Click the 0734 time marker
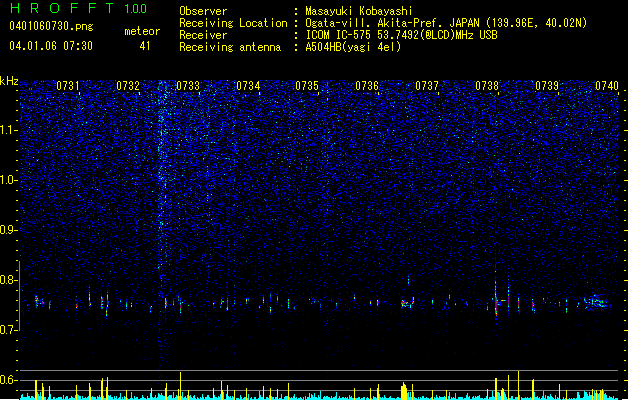 (x=248, y=86)
